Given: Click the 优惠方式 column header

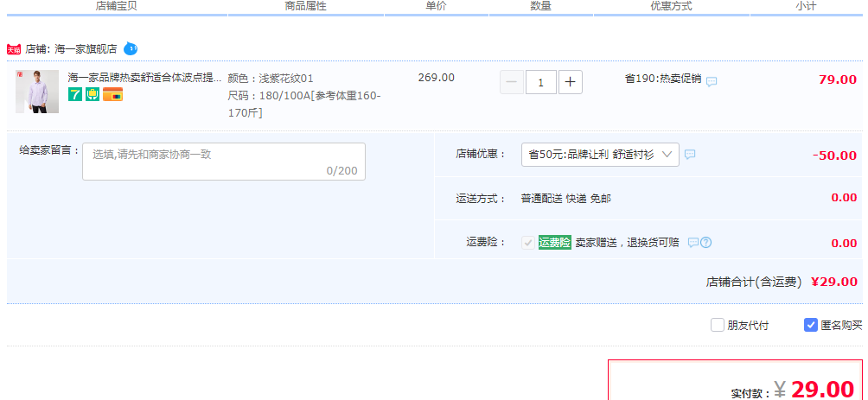Looking at the screenshot, I should (671, 6).
